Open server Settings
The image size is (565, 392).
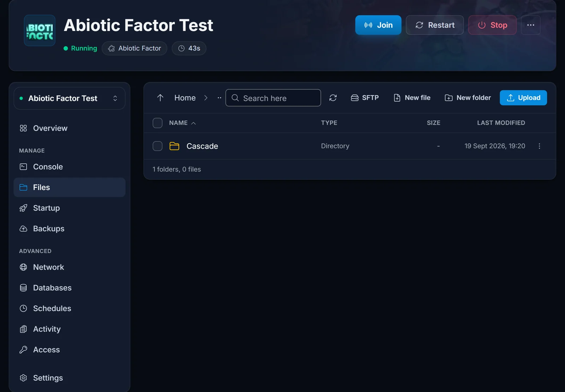pyautogui.click(x=70, y=378)
